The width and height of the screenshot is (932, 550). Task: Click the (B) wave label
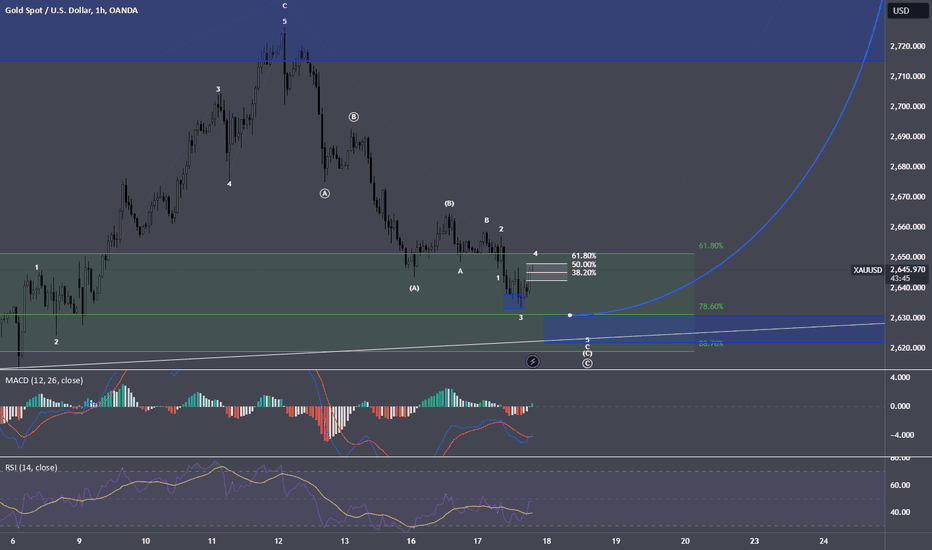(x=449, y=203)
